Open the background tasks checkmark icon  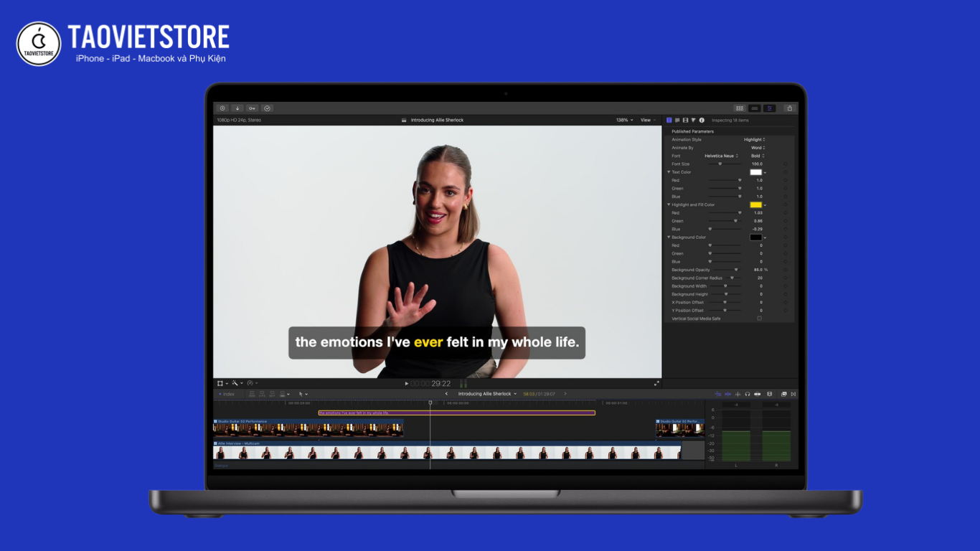[x=268, y=108]
